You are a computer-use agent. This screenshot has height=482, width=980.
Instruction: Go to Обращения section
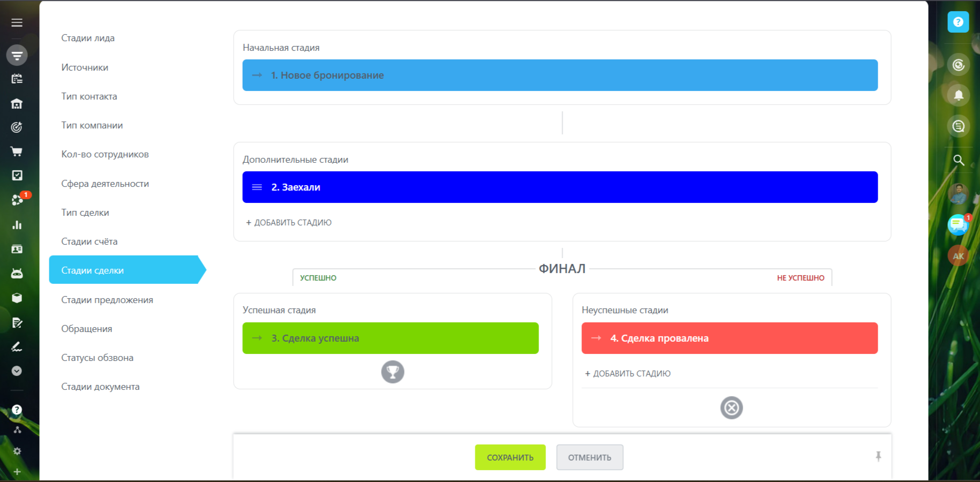click(87, 329)
